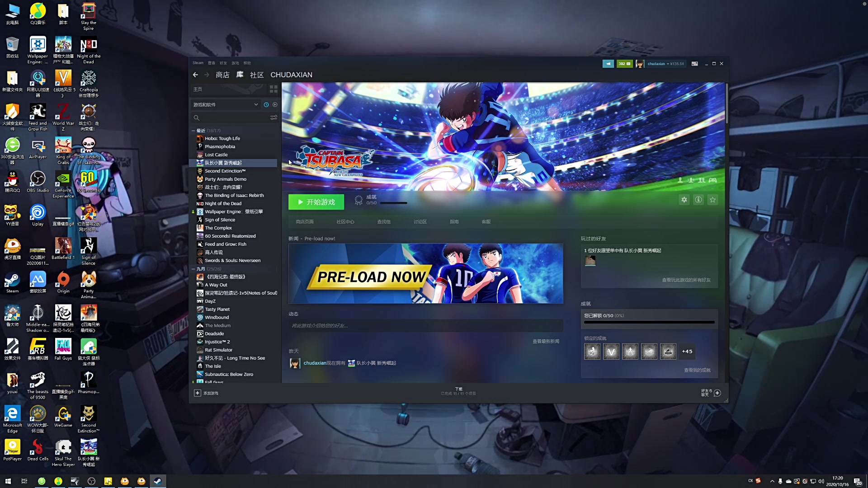The height and width of the screenshot is (488, 868).
Task: Open the Steam menu
Action: pos(198,63)
